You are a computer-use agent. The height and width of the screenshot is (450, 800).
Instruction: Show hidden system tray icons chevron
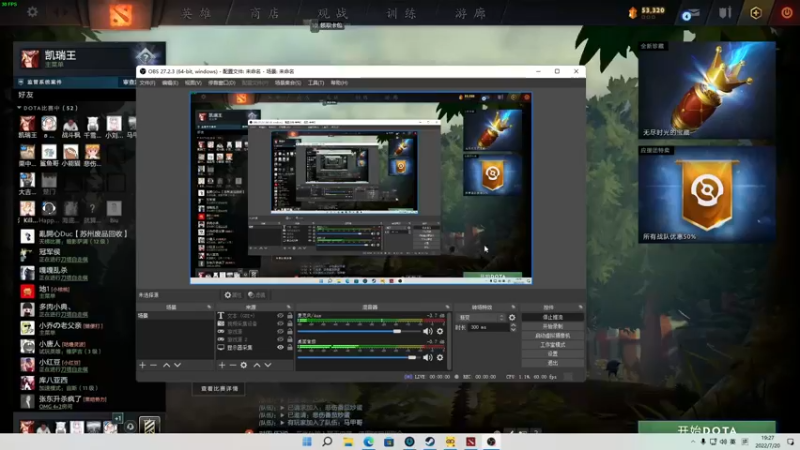click(693, 442)
